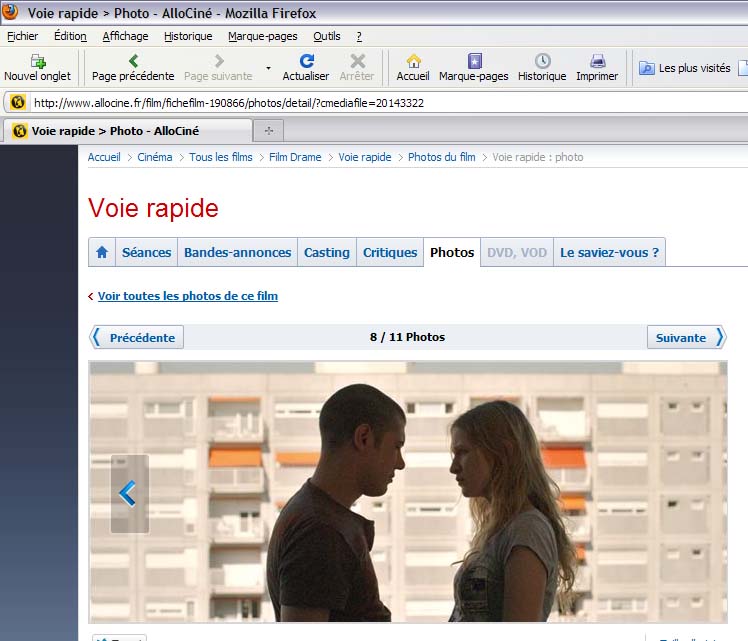Open the Fichier menu
Screen dimensions: 748x641
point(22,36)
